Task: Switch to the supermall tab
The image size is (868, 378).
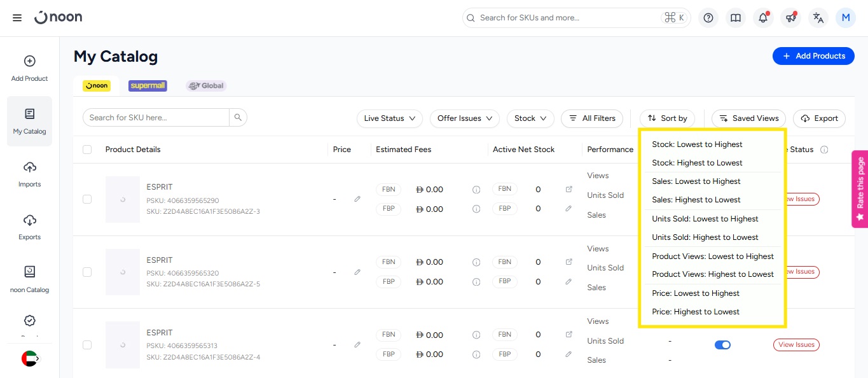Action: [148, 86]
